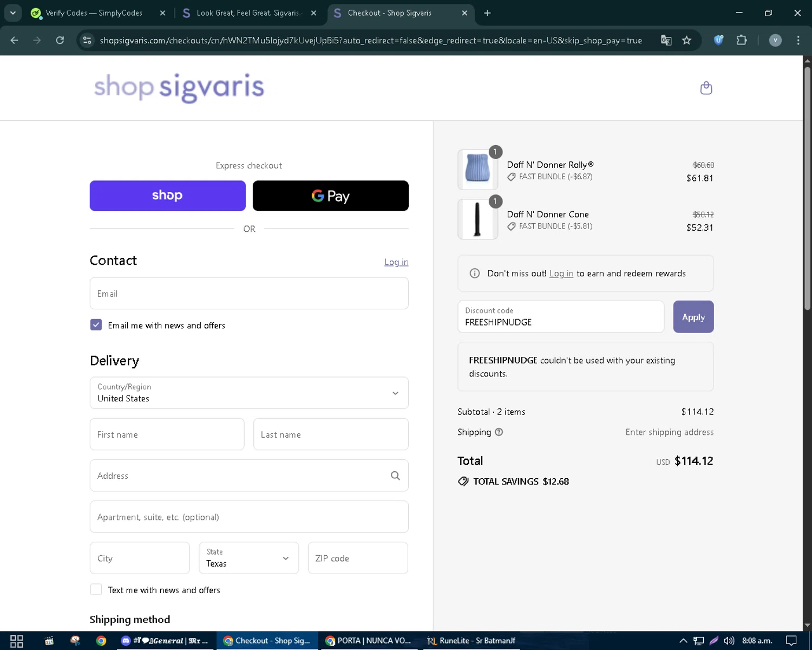Open the Chrome three-dot menu
The image size is (812, 650).
(798, 40)
